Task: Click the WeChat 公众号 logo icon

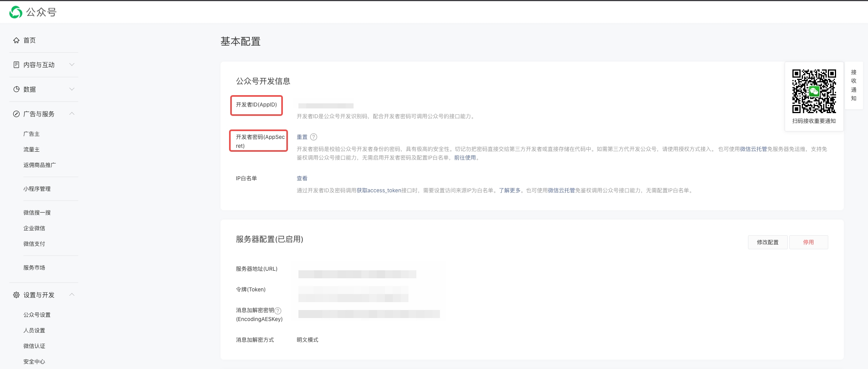Action: tap(16, 12)
